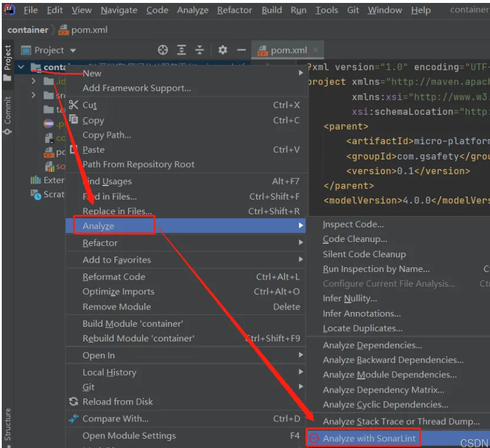This screenshot has height=448, width=490.
Task: Choose Locate Duplicates option
Action: coord(363,328)
